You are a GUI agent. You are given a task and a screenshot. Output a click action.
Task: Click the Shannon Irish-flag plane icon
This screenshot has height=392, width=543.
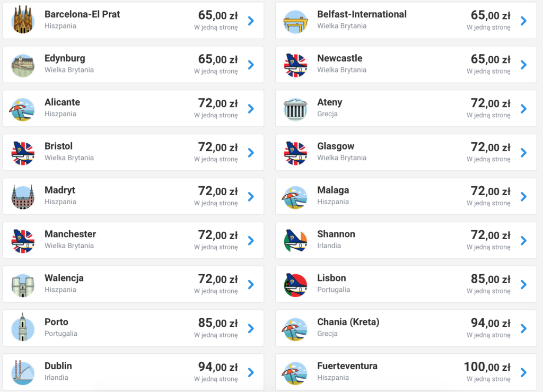(295, 241)
